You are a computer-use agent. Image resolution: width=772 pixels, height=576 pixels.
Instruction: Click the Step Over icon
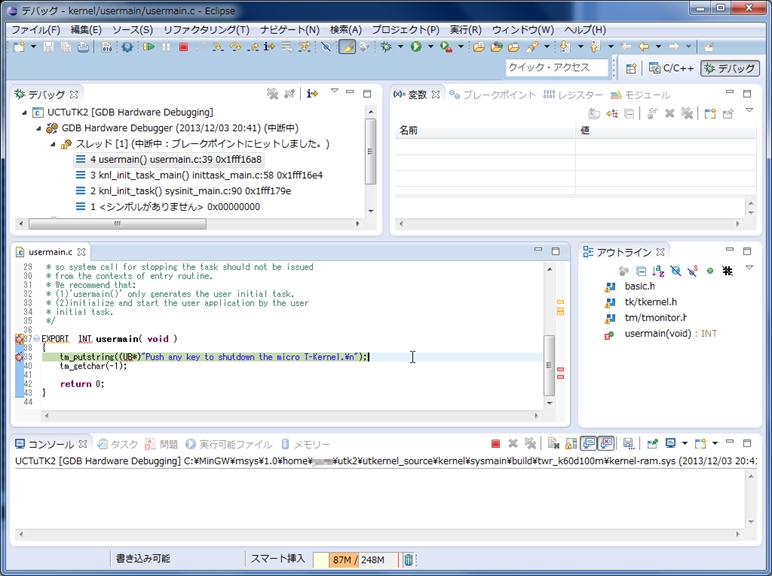(235, 47)
